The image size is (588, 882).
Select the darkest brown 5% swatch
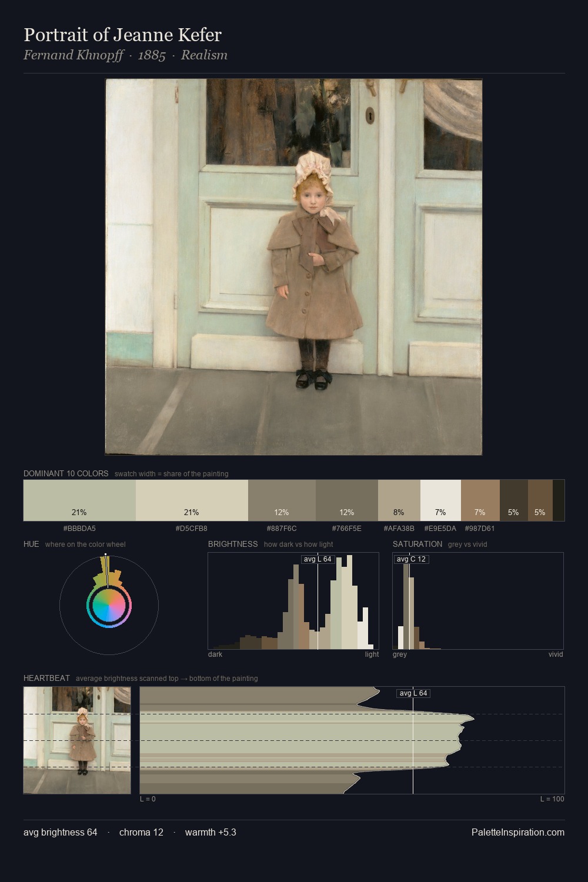[x=514, y=500]
